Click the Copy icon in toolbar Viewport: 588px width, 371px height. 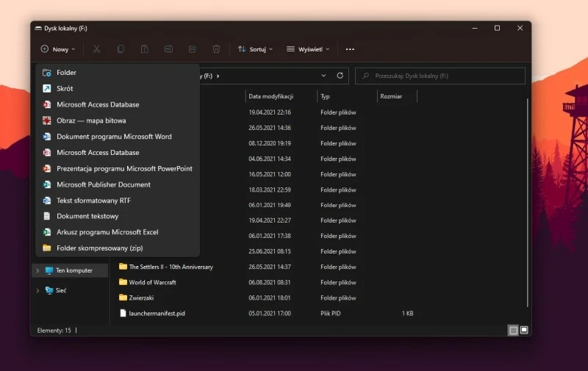(x=121, y=49)
